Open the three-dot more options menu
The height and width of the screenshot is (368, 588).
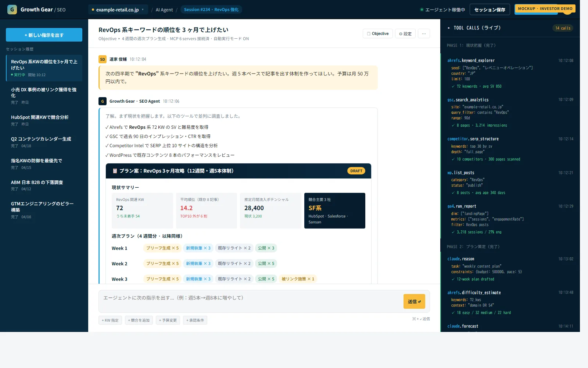pos(424,33)
